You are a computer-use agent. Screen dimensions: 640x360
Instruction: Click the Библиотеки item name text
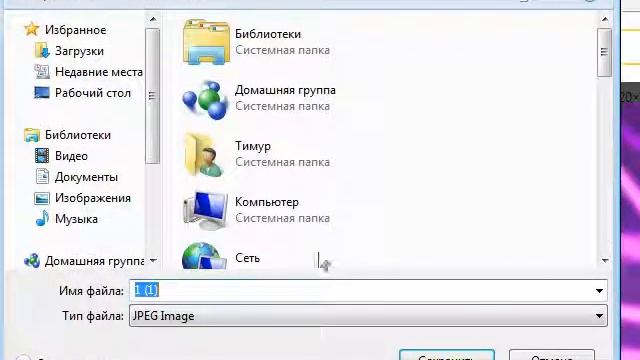click(x=268, y=34)
